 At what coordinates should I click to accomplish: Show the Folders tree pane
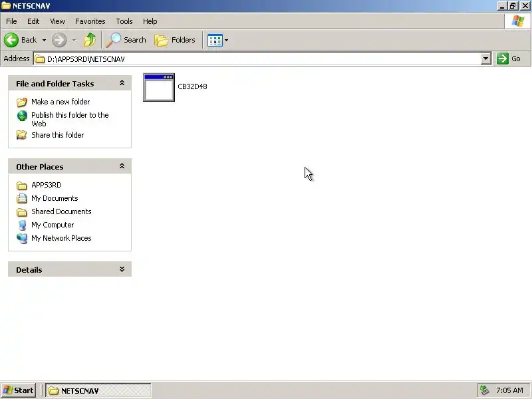(x=175, y=40)
